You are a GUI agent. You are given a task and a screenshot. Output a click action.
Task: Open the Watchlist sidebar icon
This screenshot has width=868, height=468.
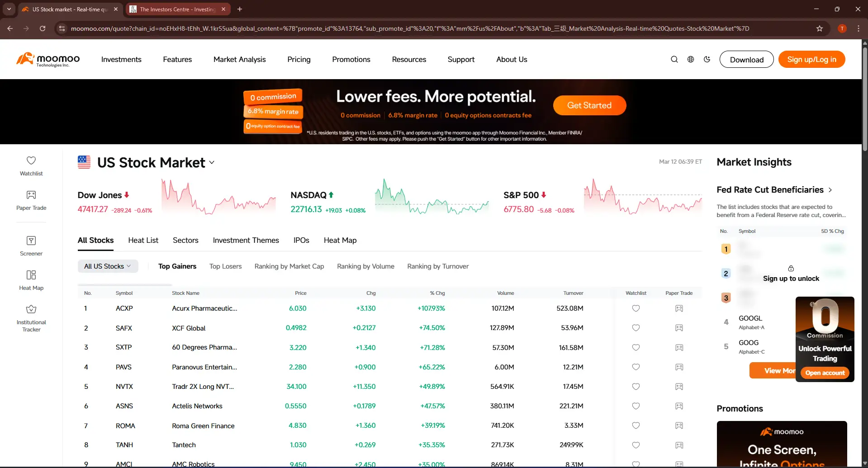(31, 165)
